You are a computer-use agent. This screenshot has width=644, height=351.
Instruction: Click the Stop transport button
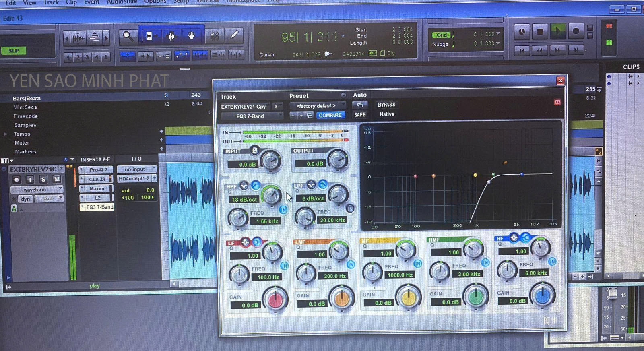click(540, 31)
